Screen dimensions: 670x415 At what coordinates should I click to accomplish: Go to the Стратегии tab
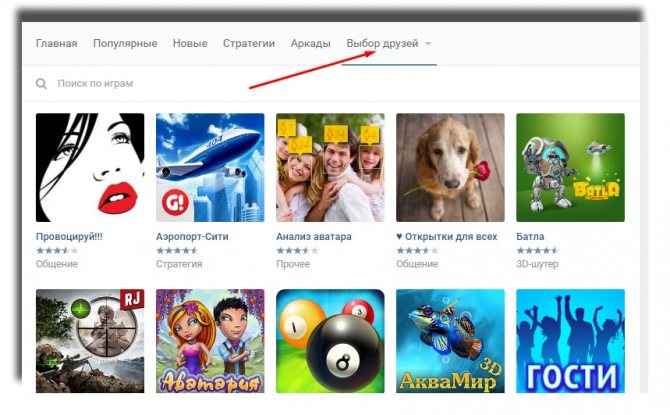point(249,43)
